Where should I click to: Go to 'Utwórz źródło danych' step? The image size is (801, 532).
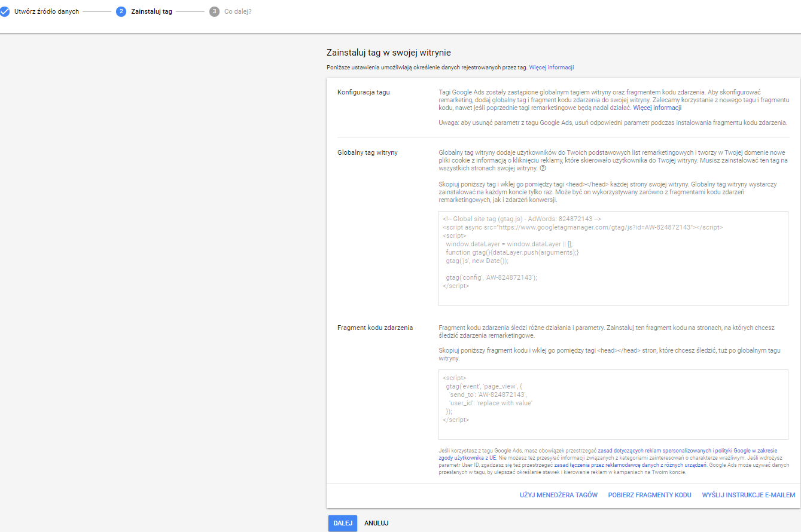point(47,11)
